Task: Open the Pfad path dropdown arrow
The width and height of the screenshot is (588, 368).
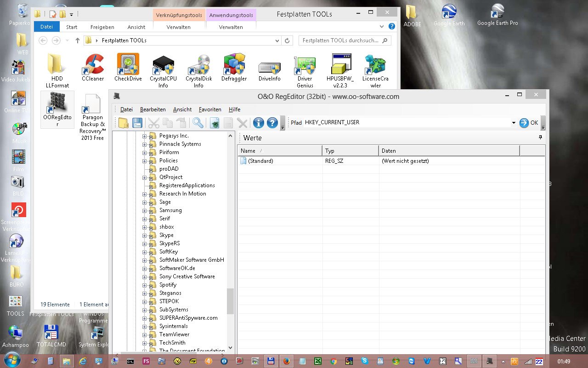Action: pyautogui.click(x=514, y=123)
